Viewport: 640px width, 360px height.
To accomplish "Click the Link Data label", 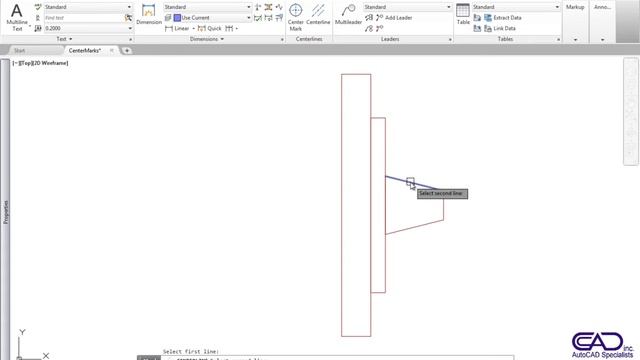I will point(504,28).
